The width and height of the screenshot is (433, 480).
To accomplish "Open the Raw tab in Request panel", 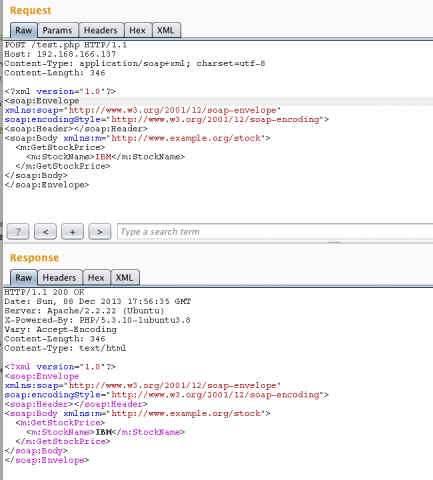I will click(x=24, y=30).
